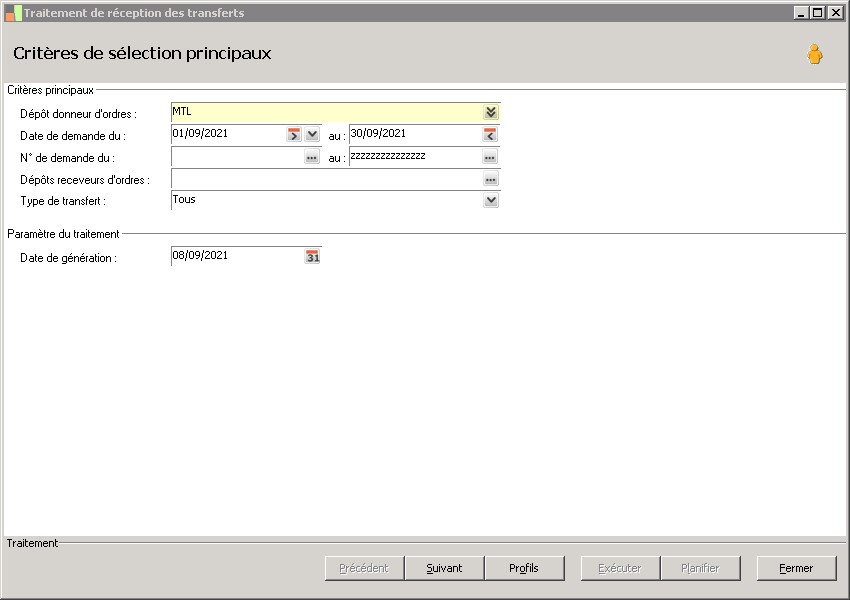This screenshot has width=850, height=600.
Task: Minimize the Traitement de réception window
Action: [801, 12]
